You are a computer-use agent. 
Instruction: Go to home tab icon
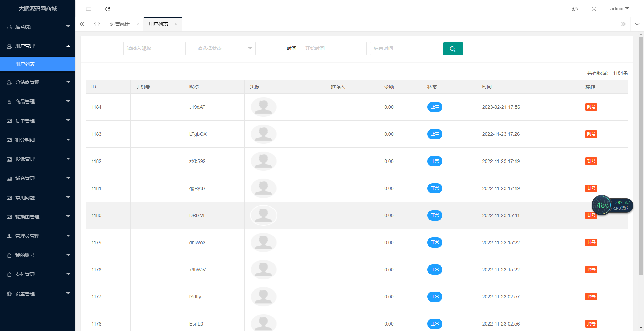coord(97,24)
